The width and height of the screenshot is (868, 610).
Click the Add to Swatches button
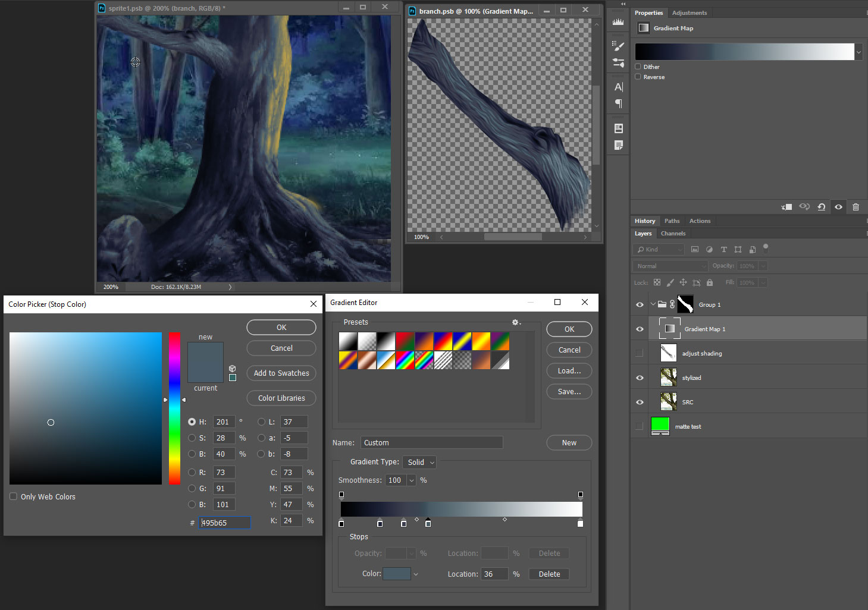(x=281, y=373)
